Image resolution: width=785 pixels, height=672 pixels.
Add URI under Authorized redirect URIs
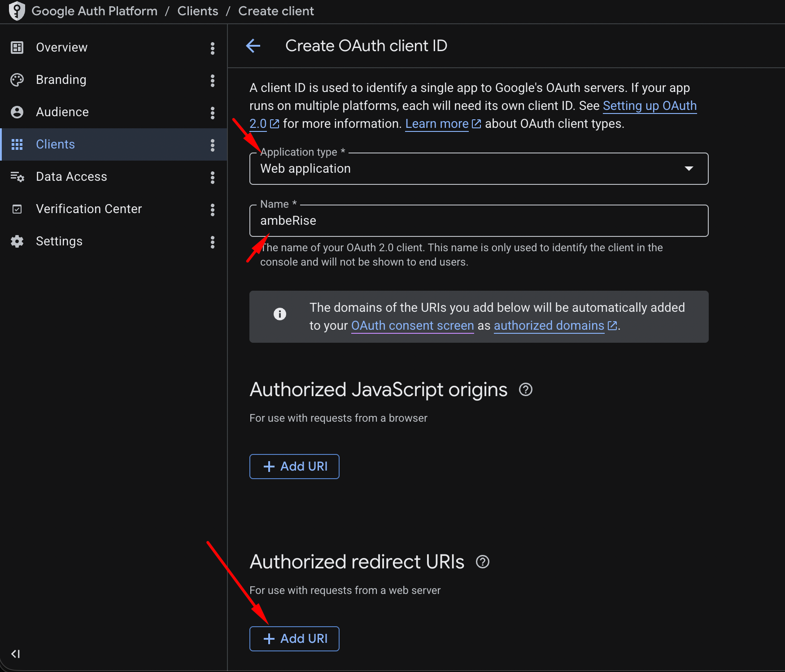click(x=294, y=639)
